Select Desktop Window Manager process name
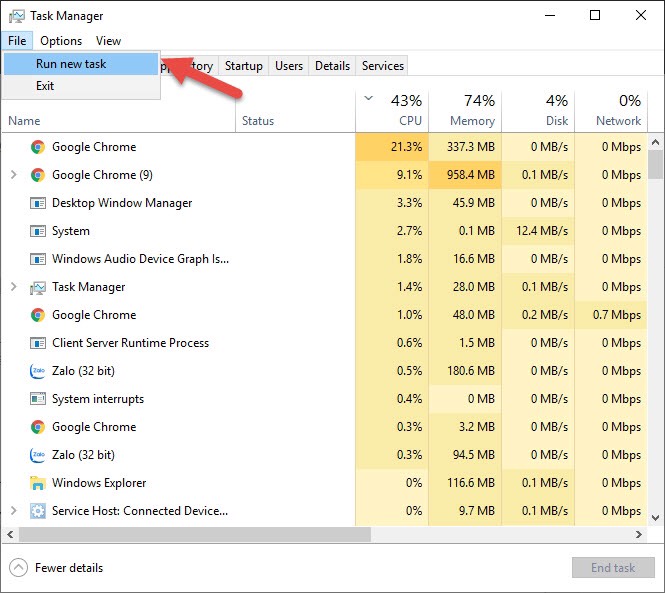The image size is (665, 593). (122, 203)
